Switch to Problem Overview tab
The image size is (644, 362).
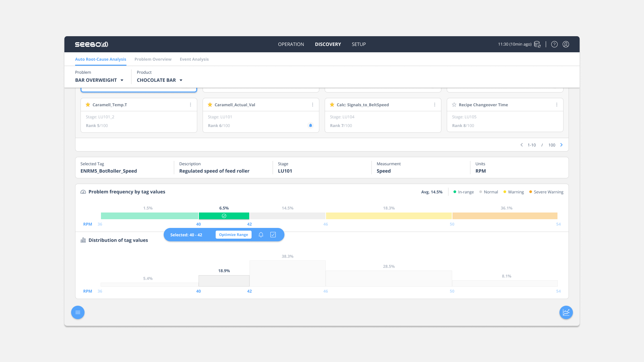153,59
